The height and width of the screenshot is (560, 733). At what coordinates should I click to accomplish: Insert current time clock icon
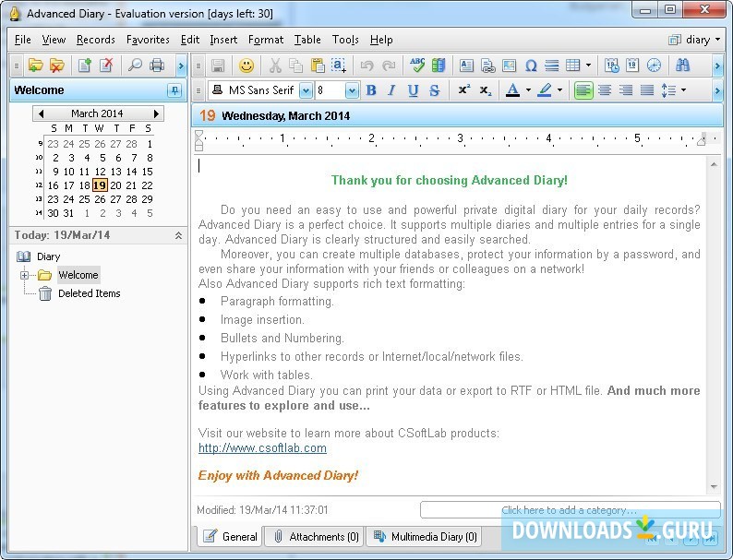[654, 66]
